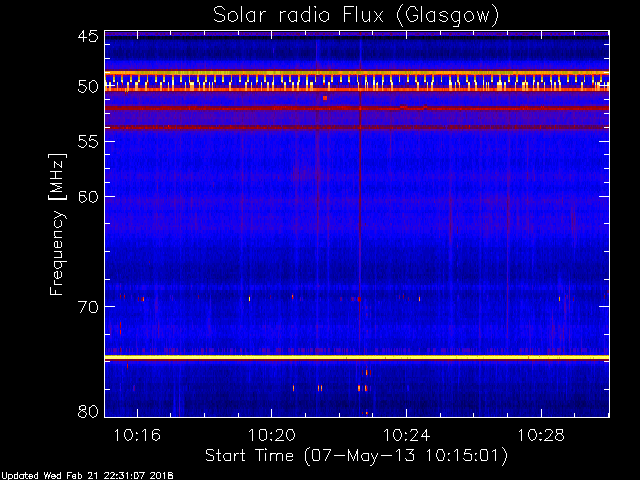The width and height of the screenshot is (640, 480).
Task: Click the 45 MHz frequency tick label
Action: [x=87, y=37]
